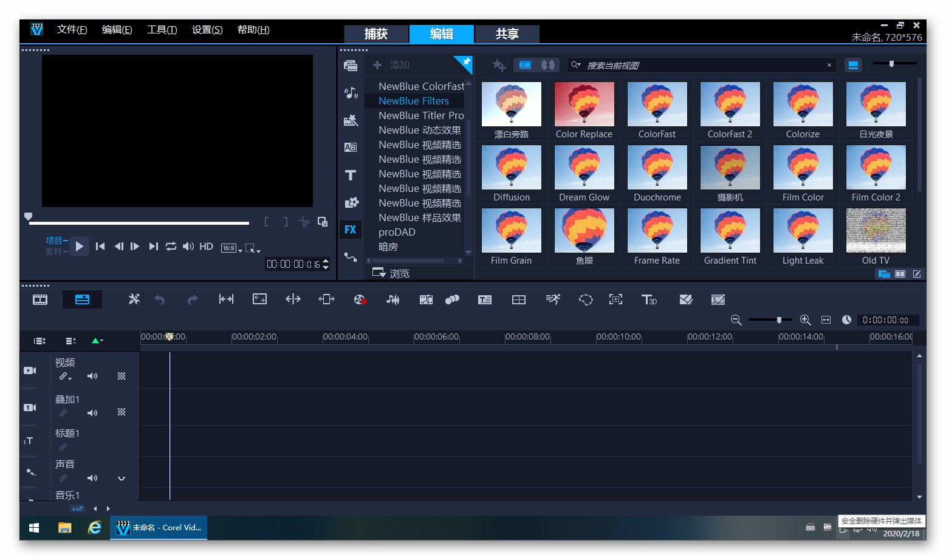Step to next frame in preview
The image size is (946, 560).
tap(135, 247)
